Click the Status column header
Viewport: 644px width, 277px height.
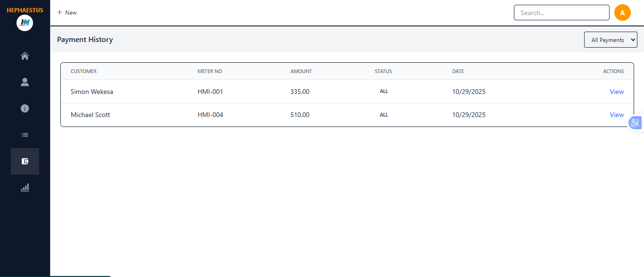[x=383, y=71]
